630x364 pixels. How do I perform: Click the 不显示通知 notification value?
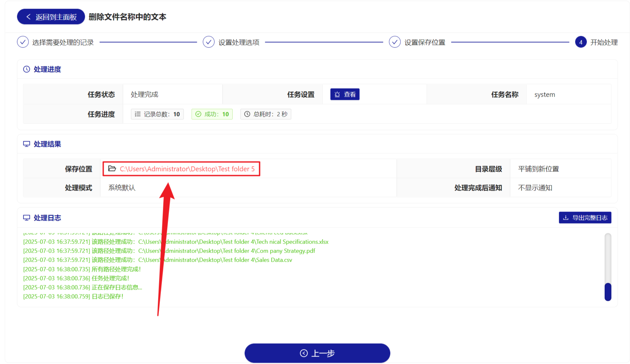click(x=535, y=188)
